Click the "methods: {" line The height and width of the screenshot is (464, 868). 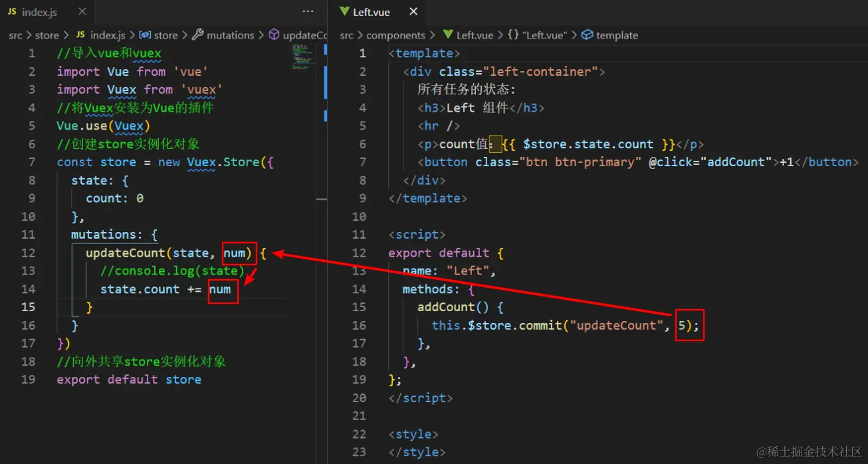(439, 289)
